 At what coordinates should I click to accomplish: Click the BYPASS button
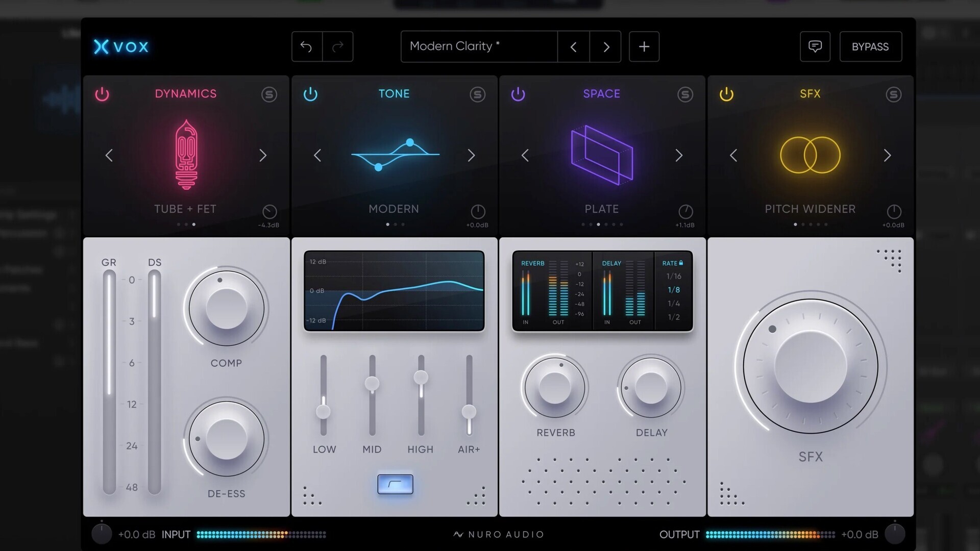871,46
